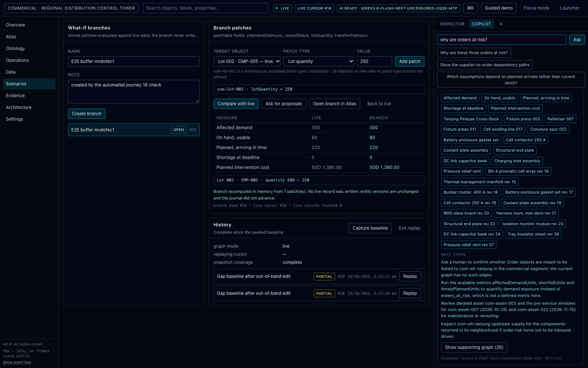
Task: Click into the Note text area
Action: click(x=134, y=92)
